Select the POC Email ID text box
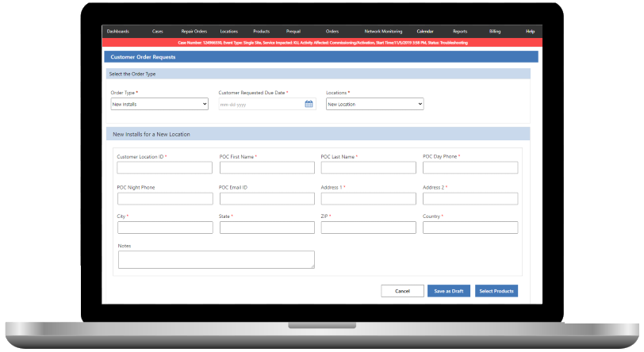The height and width of the screenshot is (352, 644). [266, 198]
